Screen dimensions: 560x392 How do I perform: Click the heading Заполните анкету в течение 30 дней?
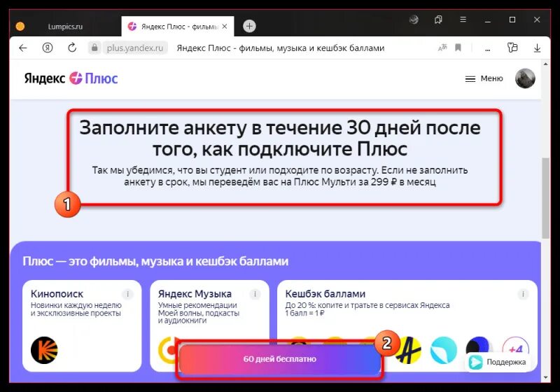click(280, 138)
